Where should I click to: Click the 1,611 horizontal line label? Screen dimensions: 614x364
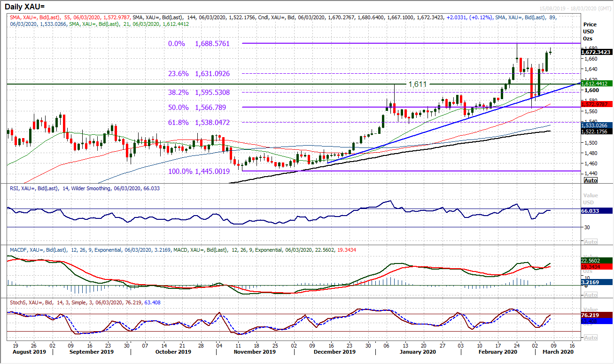tap(418, 84)
